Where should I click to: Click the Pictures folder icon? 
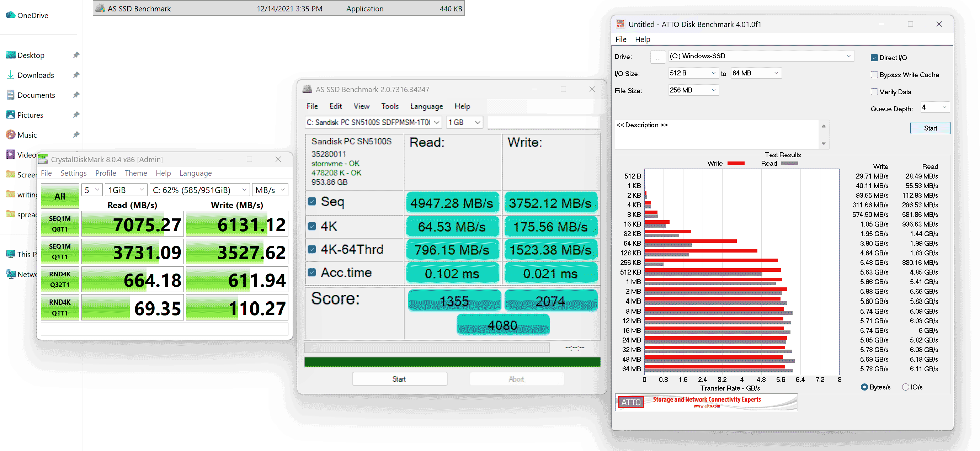[x=11, y=115]
